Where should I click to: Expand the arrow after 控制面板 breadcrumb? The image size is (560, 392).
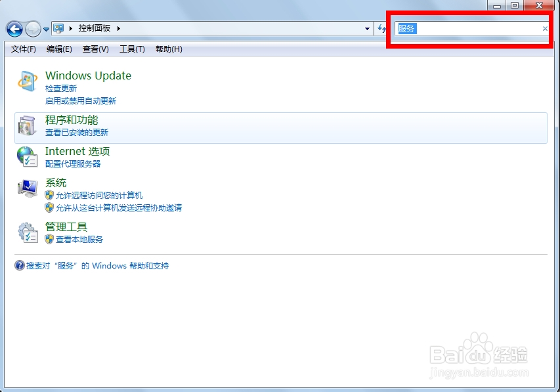[x=119, y=28]
